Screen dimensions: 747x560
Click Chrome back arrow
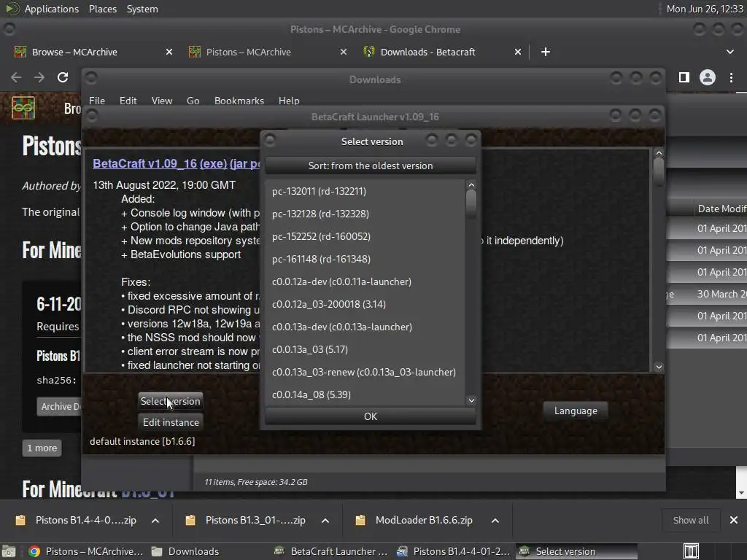16,77
